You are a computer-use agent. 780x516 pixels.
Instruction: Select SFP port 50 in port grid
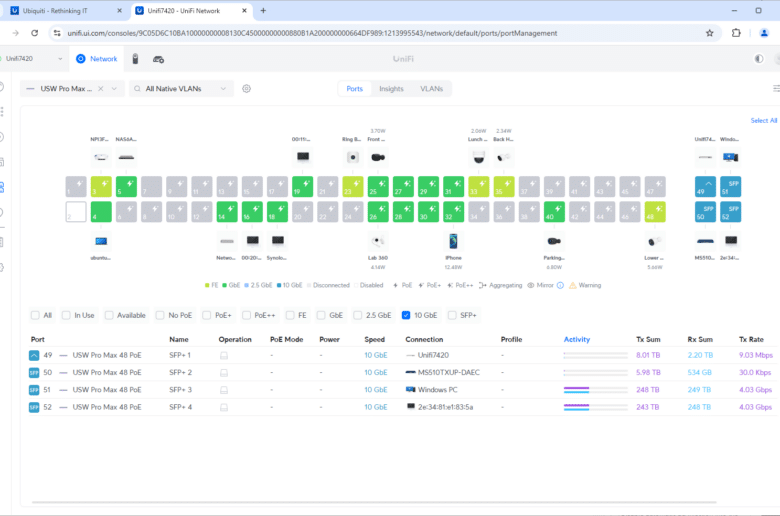click(x=705, y=212)
